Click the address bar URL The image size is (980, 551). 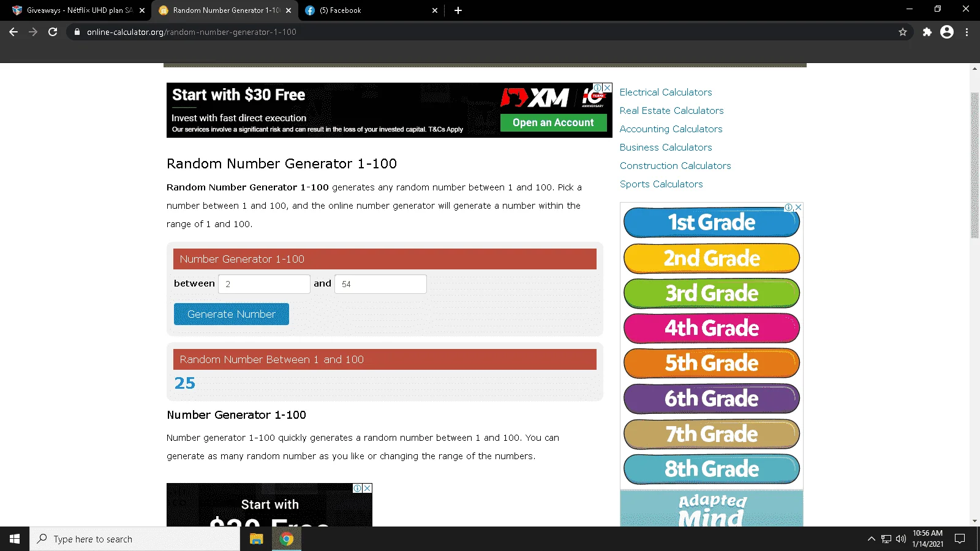click(191, 32)
